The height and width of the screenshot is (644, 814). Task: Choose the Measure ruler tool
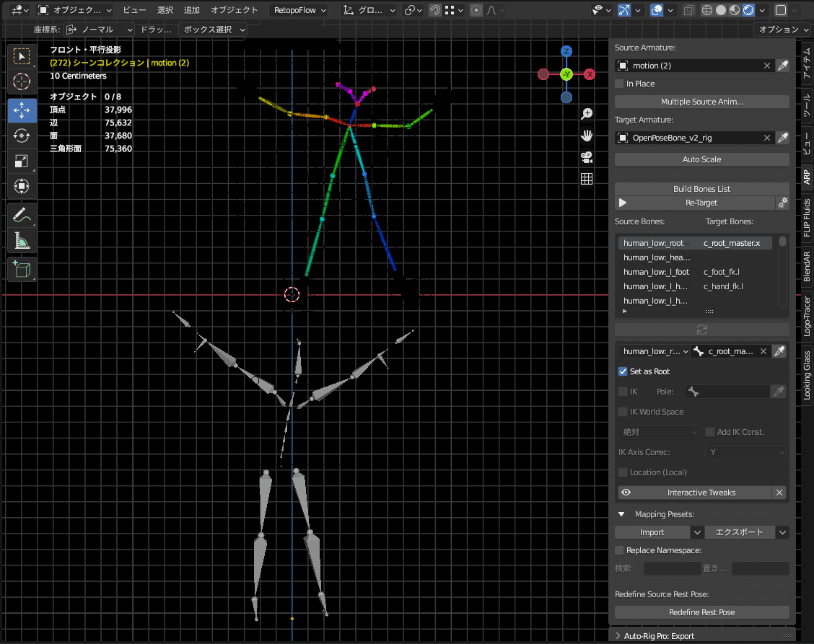22,241
